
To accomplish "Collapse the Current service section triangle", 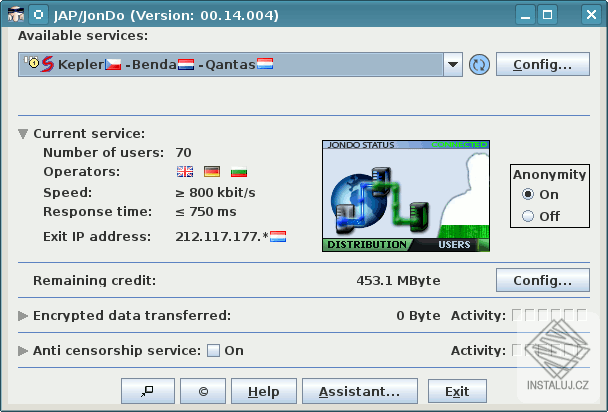I will [x=23, y=134].
